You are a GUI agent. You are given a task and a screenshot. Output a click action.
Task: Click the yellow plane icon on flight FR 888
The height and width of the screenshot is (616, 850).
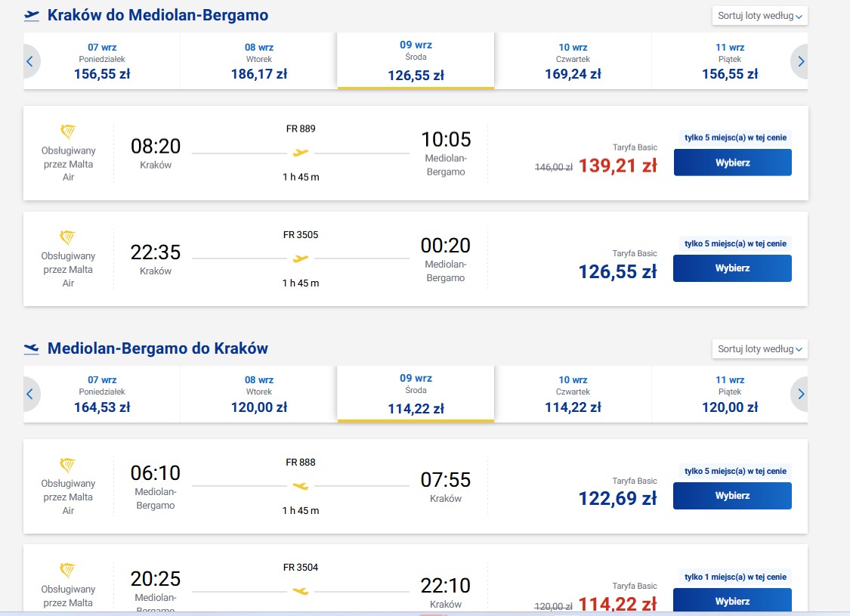tap(300, 486)
